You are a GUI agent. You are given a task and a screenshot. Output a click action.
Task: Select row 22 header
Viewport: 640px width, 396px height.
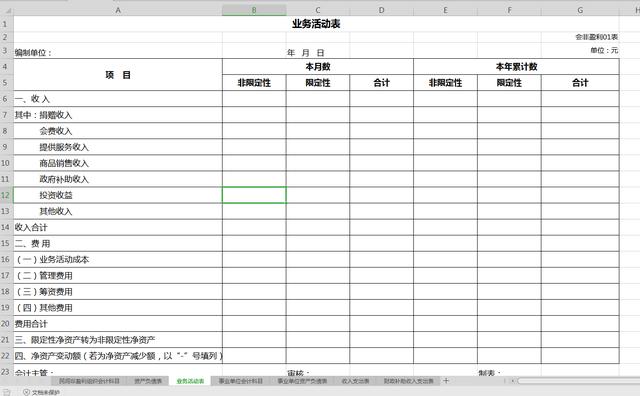pos(6,356)
